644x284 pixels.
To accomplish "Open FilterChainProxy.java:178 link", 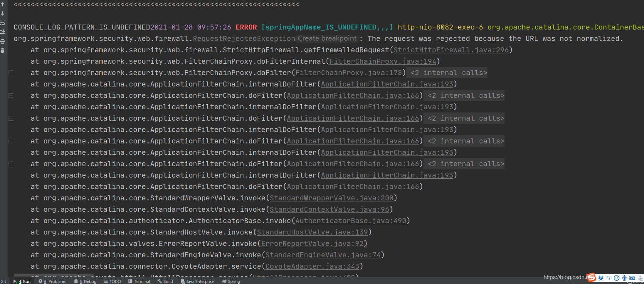I will point(349,73).
